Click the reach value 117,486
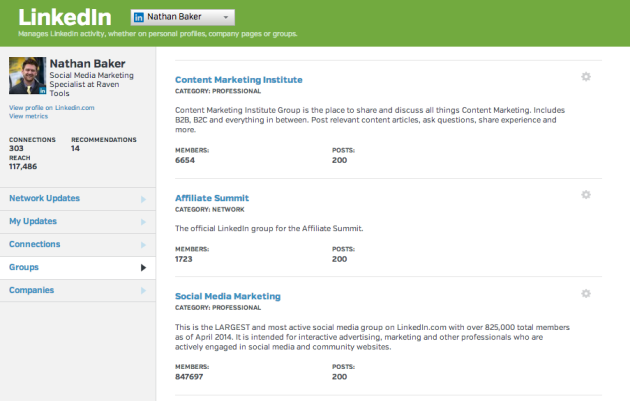This screenshot has width=630, height=401. 23,166
